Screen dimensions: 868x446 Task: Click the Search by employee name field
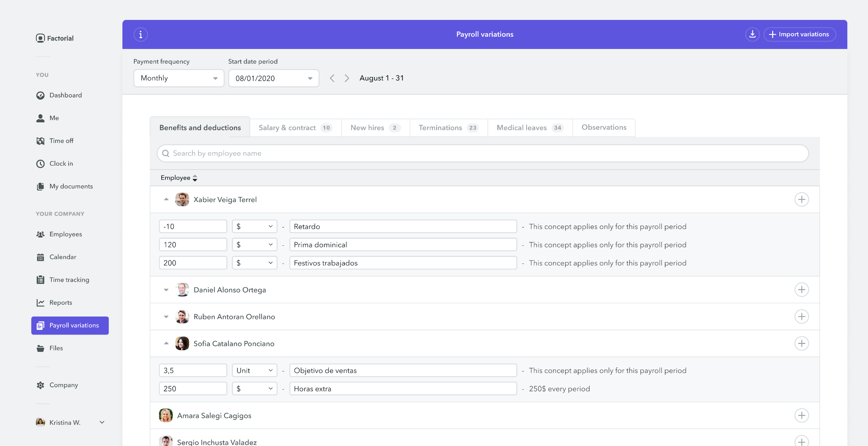click(483, 153)
